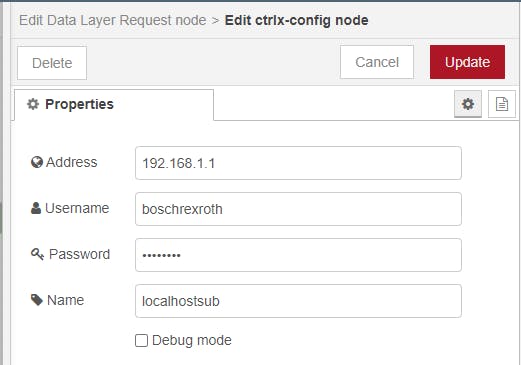Click the Update button
This screenshot has width=521, height=365.
(467, 62)
